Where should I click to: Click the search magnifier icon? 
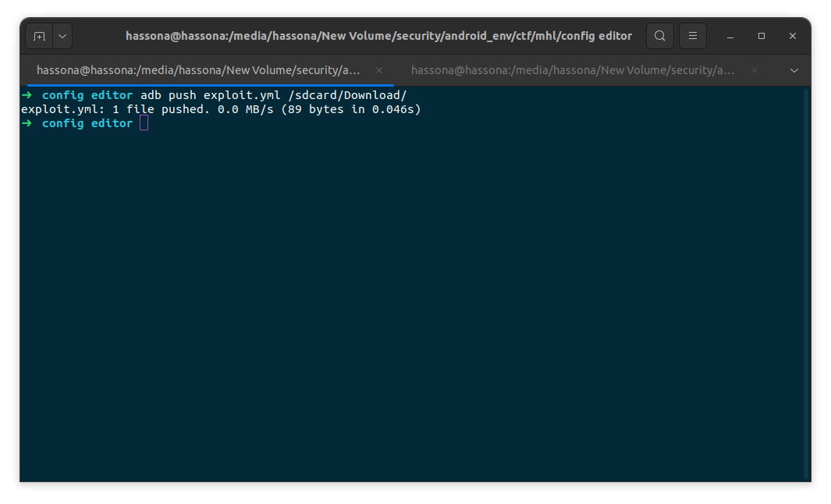[660, 36]
